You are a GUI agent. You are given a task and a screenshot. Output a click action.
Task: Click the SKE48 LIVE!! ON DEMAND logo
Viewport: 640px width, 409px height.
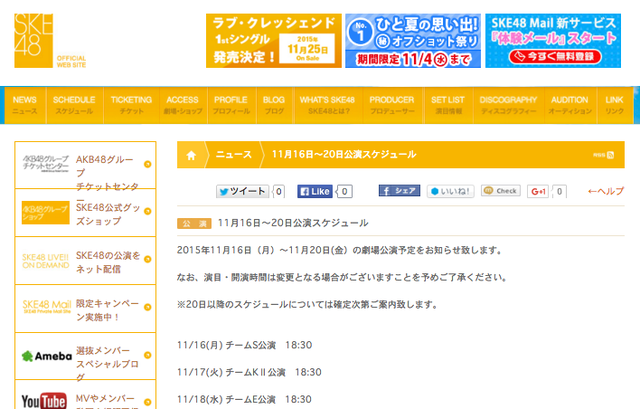[x=46, y=261]
